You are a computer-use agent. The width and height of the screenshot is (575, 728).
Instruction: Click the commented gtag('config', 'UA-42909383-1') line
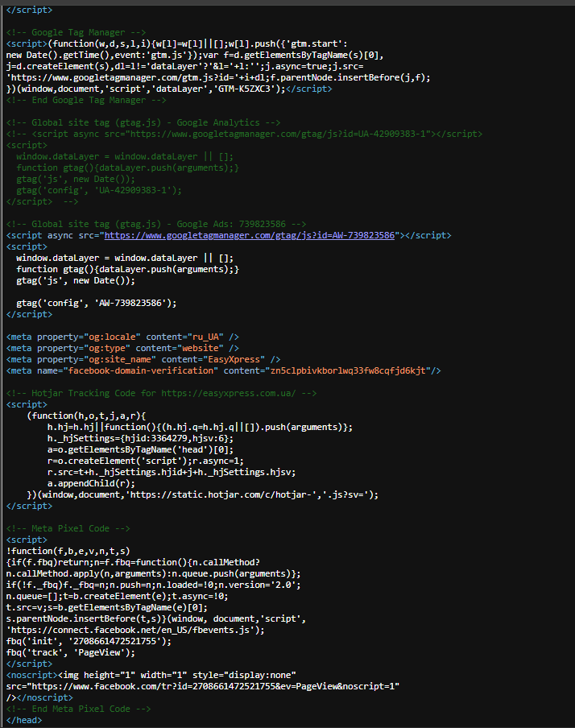99,190
